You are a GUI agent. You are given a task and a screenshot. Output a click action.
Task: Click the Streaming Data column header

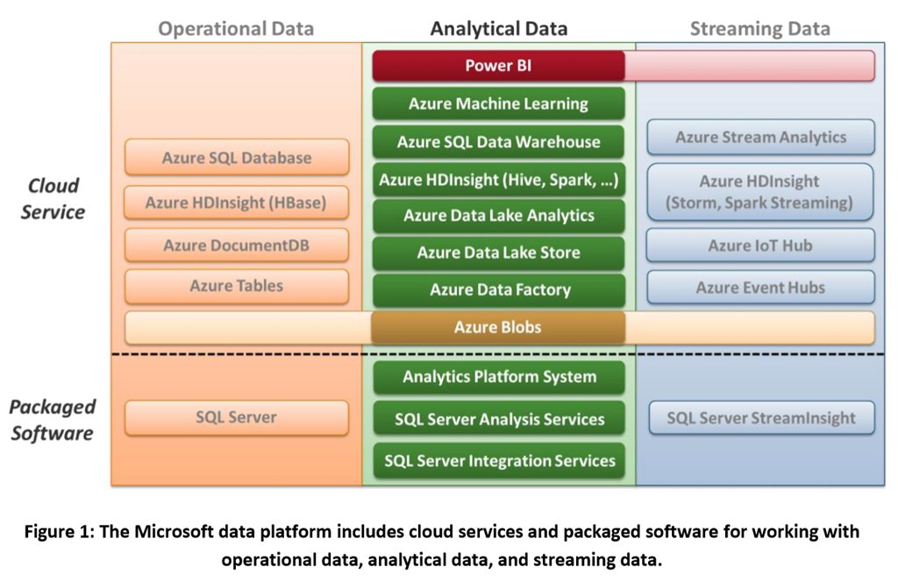pos(759,28)
